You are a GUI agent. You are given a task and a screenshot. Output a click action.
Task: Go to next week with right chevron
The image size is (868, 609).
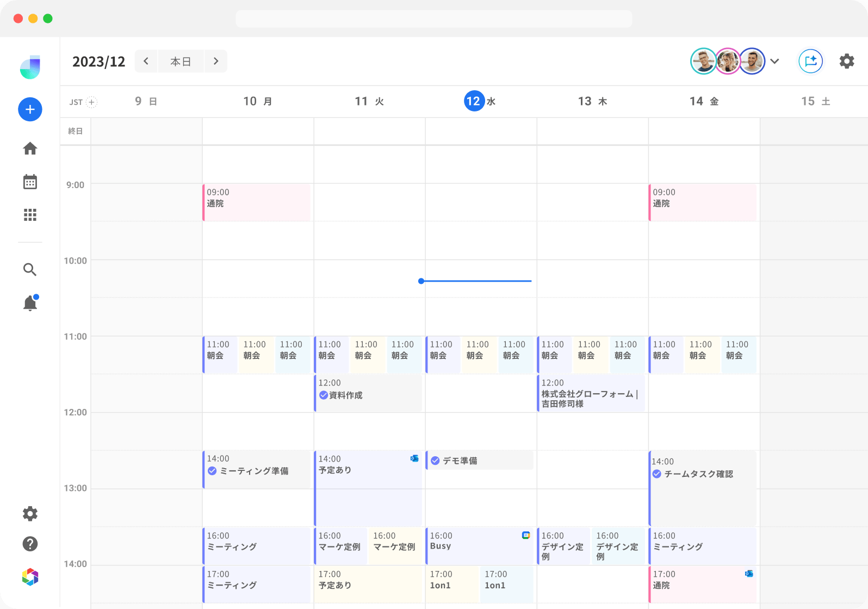pos(216,61)
